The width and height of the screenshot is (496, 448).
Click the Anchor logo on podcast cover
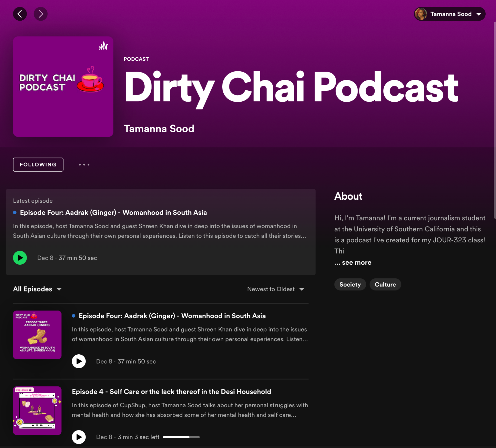click(103, 46)
